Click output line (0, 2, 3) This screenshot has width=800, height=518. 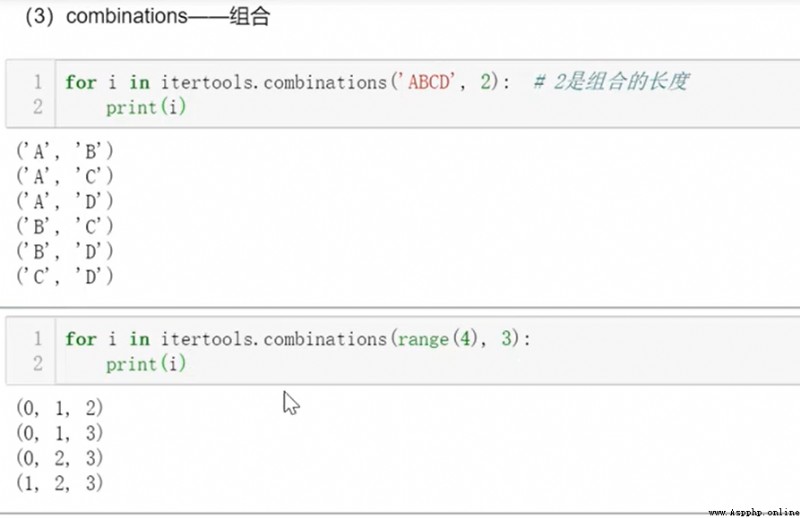click(x=60, y=458)
